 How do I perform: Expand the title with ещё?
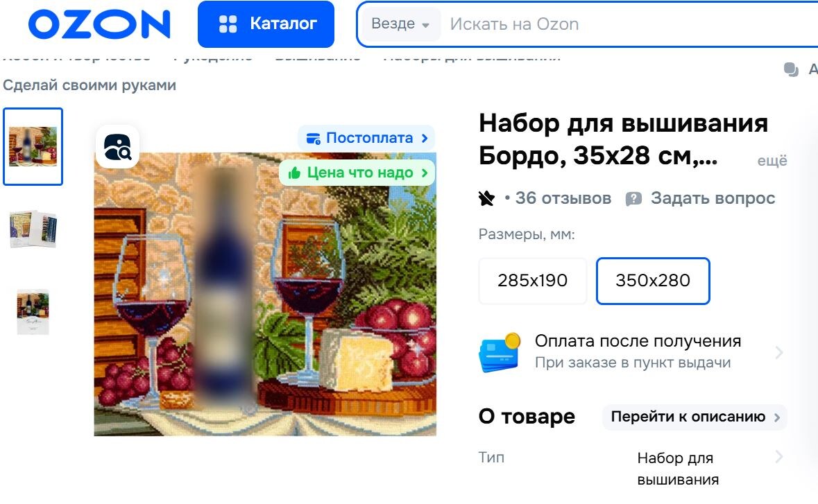click(x=772, y=161)
